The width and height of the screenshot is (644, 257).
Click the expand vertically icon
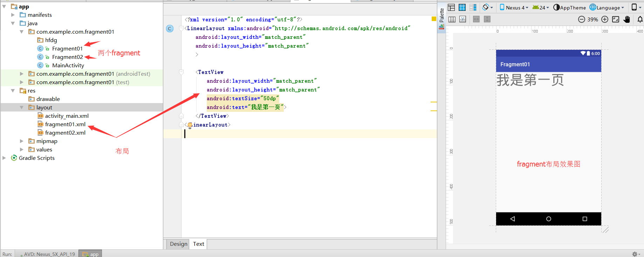(487, 19)
